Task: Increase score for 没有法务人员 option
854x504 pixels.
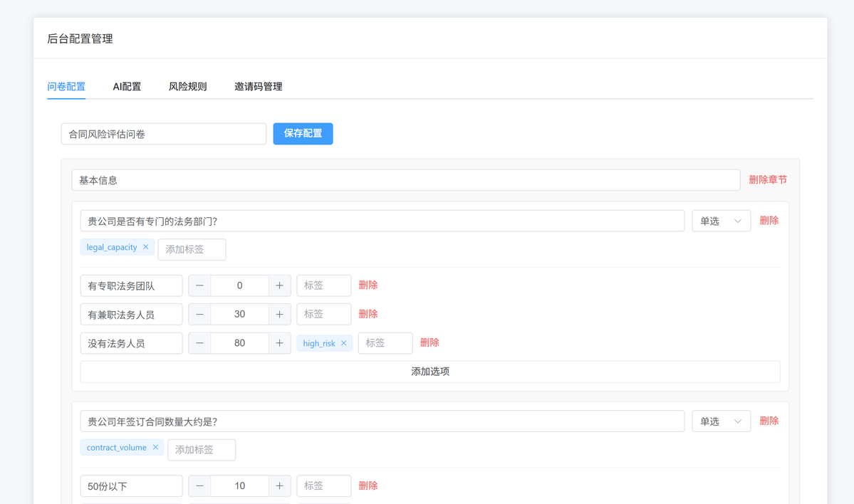Action: tap(279, 343)
